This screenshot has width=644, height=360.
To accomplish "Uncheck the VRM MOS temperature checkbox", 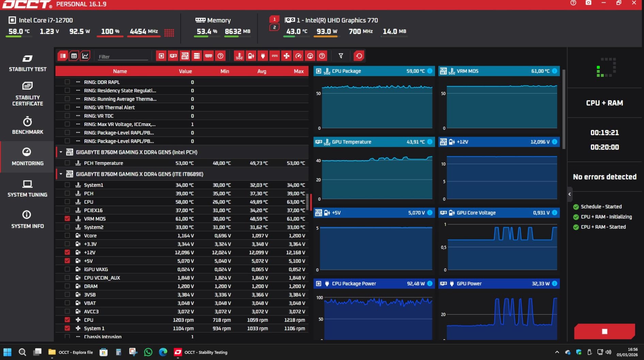I will tap(67, 219).
